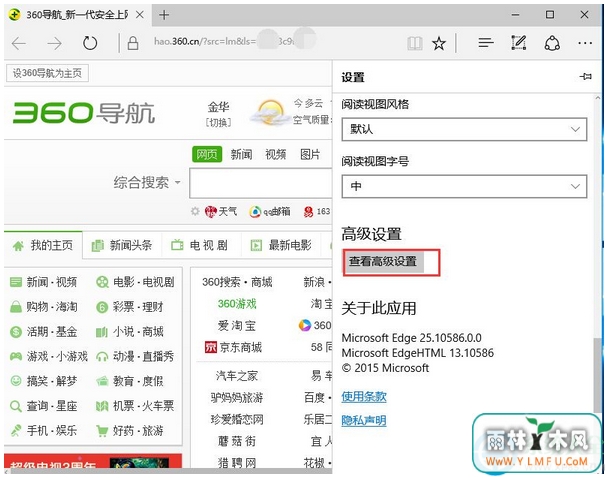Switch to 最新电影 tab
Viewport: 607px width, 478px height.
tap(281, 245)
